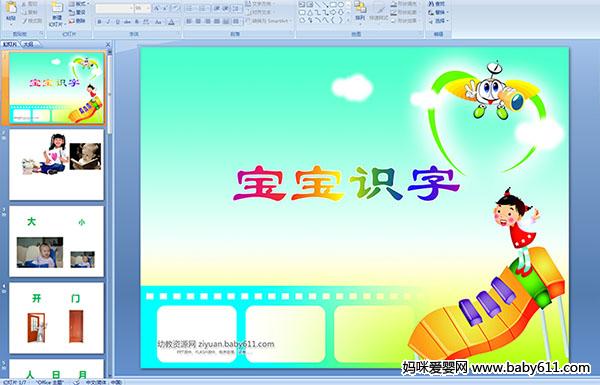This screenshot has height=385, width=600.
Task: Click the Paste clipboard icon
Action: pyautogui.click(x=11, y=8)
